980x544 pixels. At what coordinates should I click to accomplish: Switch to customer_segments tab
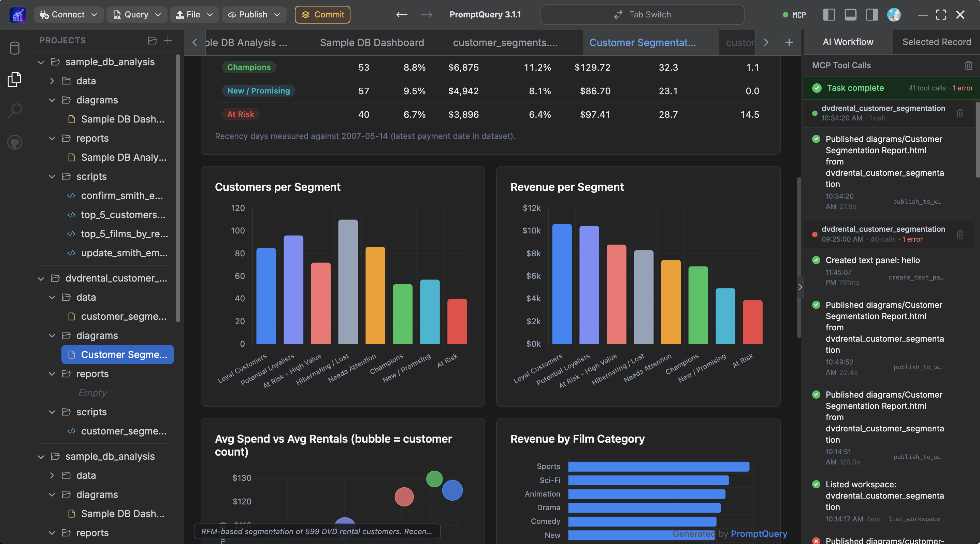[x=505, y=43]
